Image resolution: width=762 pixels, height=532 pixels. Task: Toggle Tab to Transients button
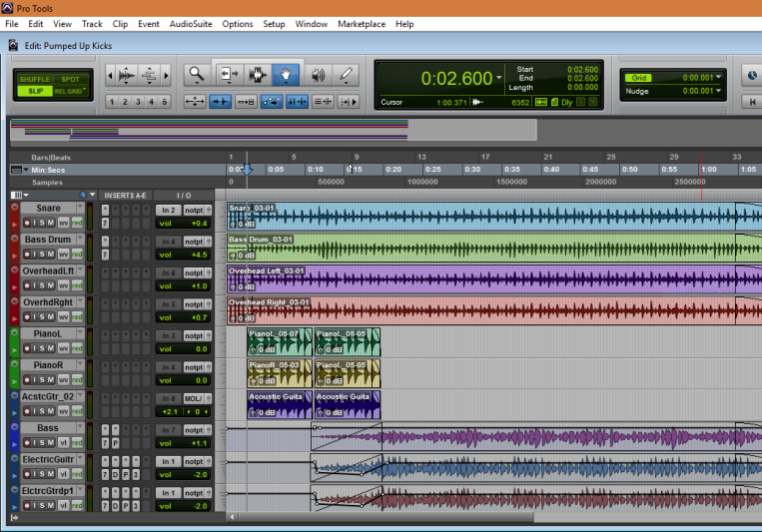[x=220, y=102]
